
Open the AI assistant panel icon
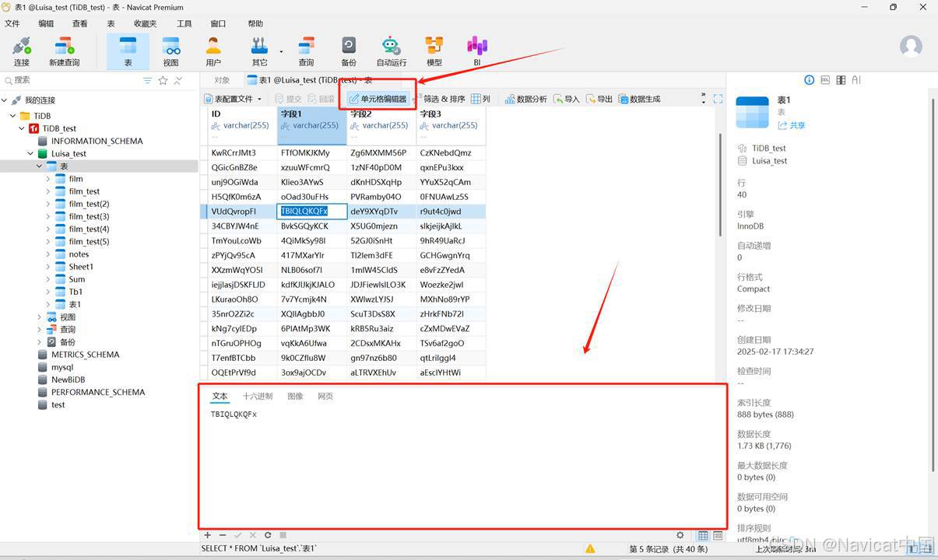point(856,80)
